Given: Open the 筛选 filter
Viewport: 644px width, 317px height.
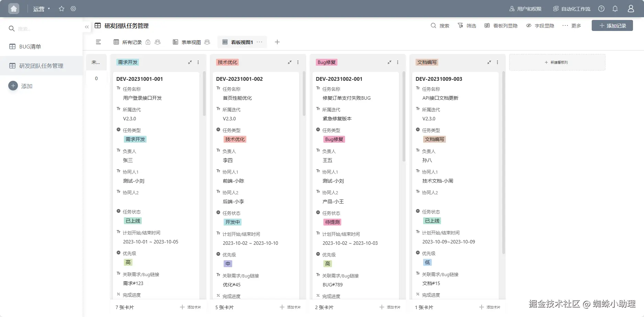Looking at the screenshot, I should coord(467,26).
